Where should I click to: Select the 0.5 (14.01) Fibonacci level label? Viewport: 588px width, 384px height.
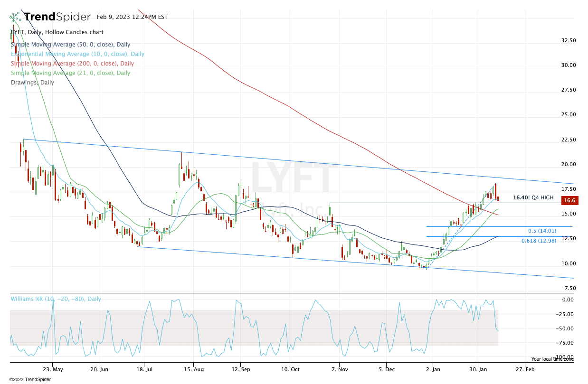[x=542, y=231]
